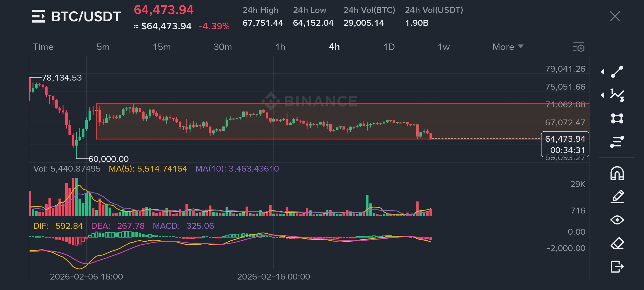The image size is (644, 290).
Task: Exit drawing mode with exit icon
Action: click(617, 267)
